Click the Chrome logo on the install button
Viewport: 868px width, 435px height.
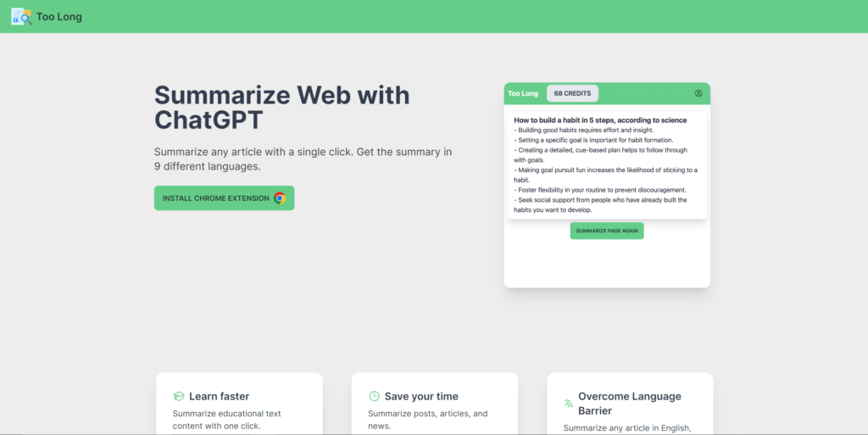tap(280, 198)
